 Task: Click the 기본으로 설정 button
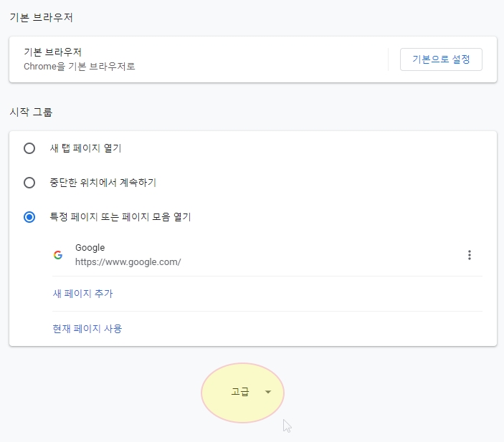pos(441,59)
